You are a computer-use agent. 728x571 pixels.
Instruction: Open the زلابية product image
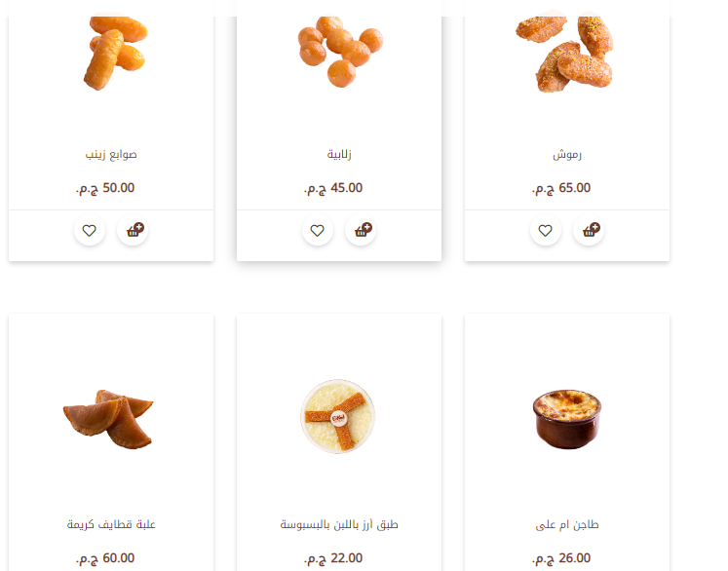[x=340, y=51]
